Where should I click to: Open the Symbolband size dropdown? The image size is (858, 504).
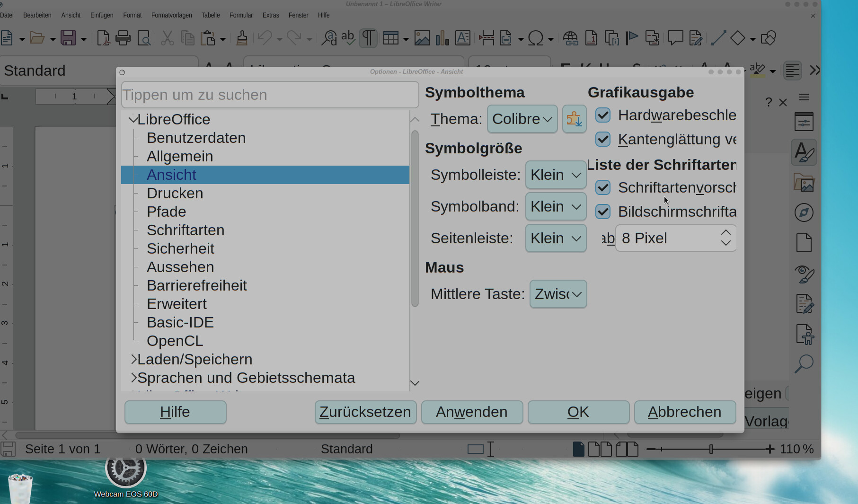click(556, 206)
